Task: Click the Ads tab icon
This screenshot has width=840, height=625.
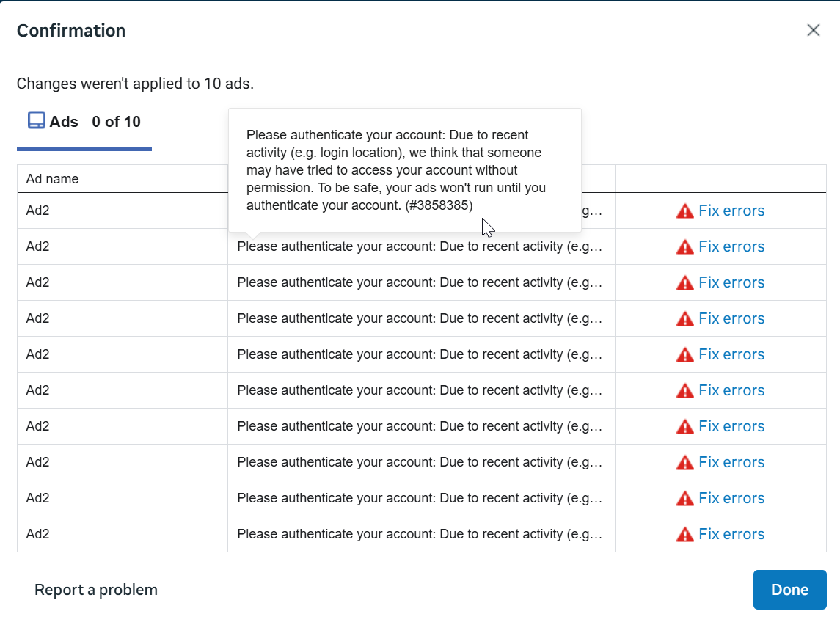Action: (37, 120)
